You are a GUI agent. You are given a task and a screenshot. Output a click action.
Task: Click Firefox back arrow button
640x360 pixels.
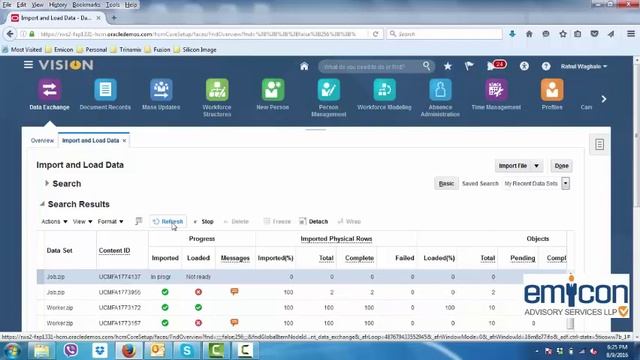click(x=10, y=34)
